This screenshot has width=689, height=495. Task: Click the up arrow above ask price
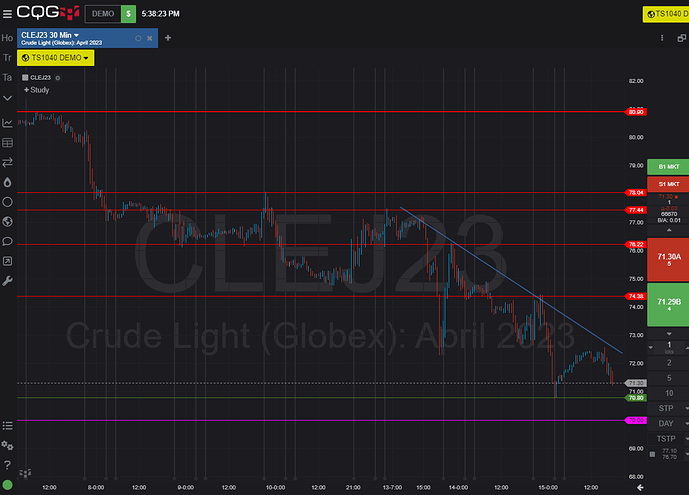[x=669, y=230]
